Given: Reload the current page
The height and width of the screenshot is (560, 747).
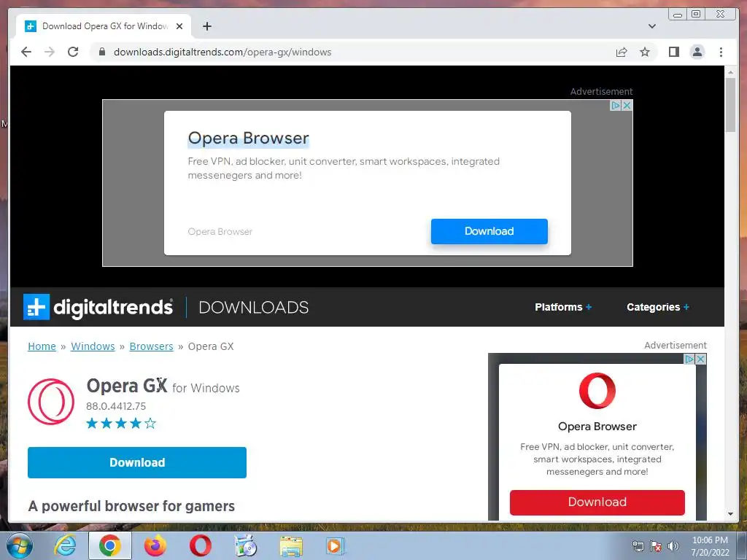Looking at the screenshot, I should 73,52.
